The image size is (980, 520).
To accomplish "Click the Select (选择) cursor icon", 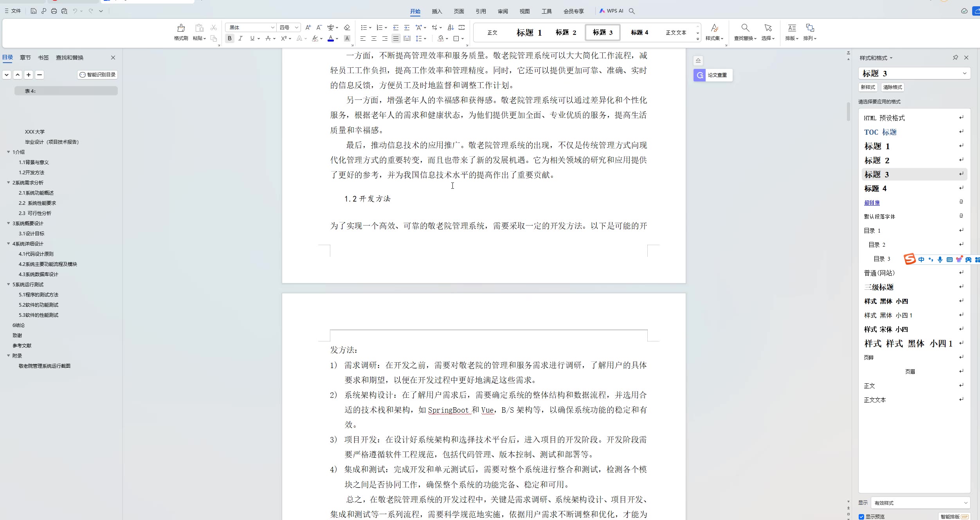I will (768, 28).
